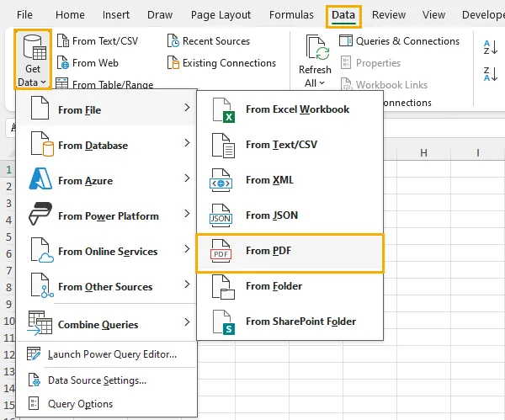Switch to the Page Layout tab
Screen dimensions: 505x420
[221, 15]
